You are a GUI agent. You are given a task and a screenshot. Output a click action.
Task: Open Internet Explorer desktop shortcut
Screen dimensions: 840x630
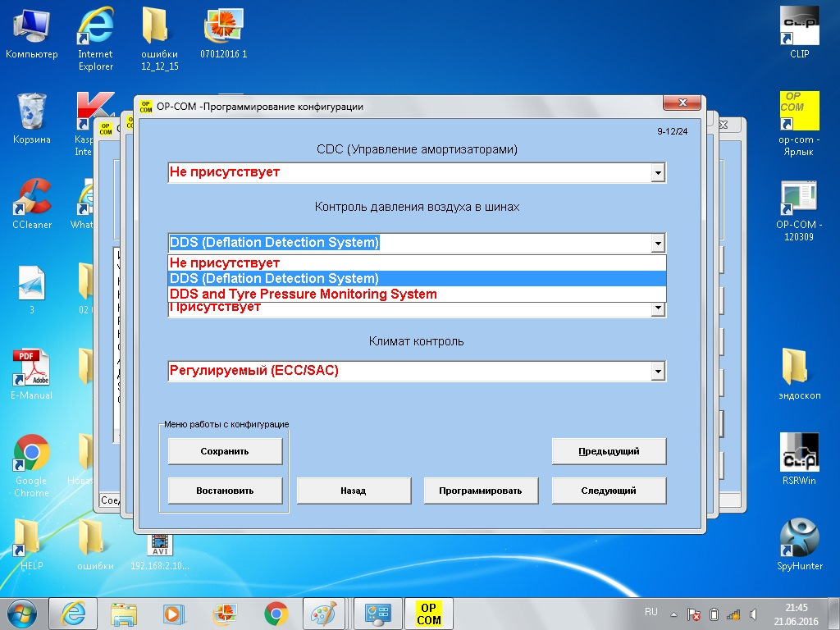click(95, 39)
